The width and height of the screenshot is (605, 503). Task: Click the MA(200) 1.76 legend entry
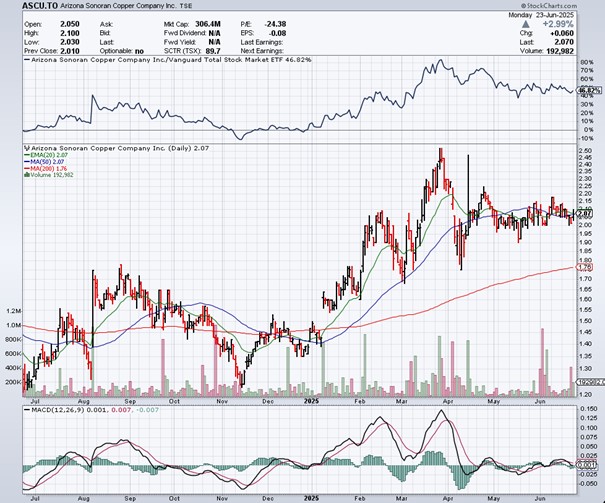click(x=45, y=168)
